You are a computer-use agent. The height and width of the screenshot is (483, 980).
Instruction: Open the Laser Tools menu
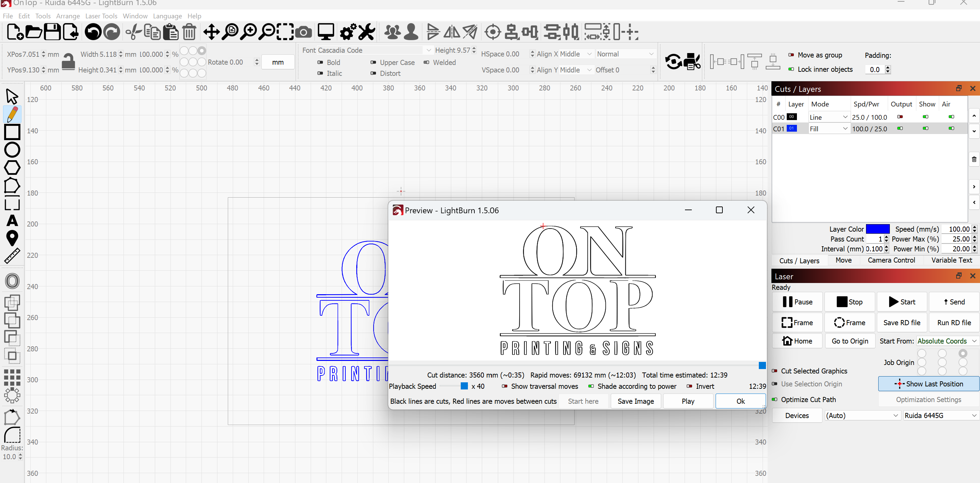point(101,16)
